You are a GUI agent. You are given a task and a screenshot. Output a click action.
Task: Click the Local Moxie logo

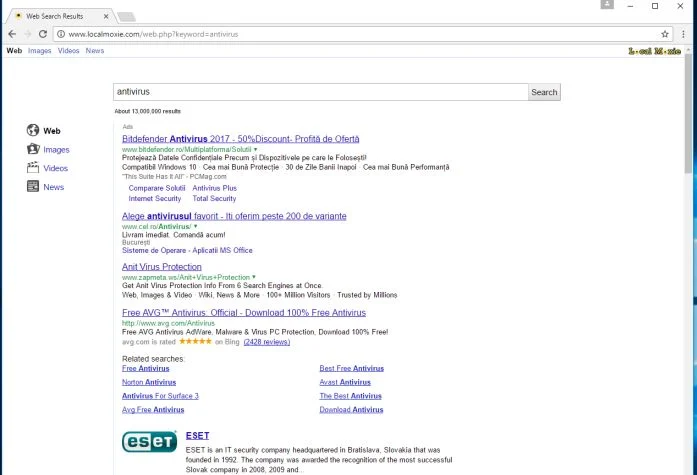pyautogui.click(x=654, y=51)
